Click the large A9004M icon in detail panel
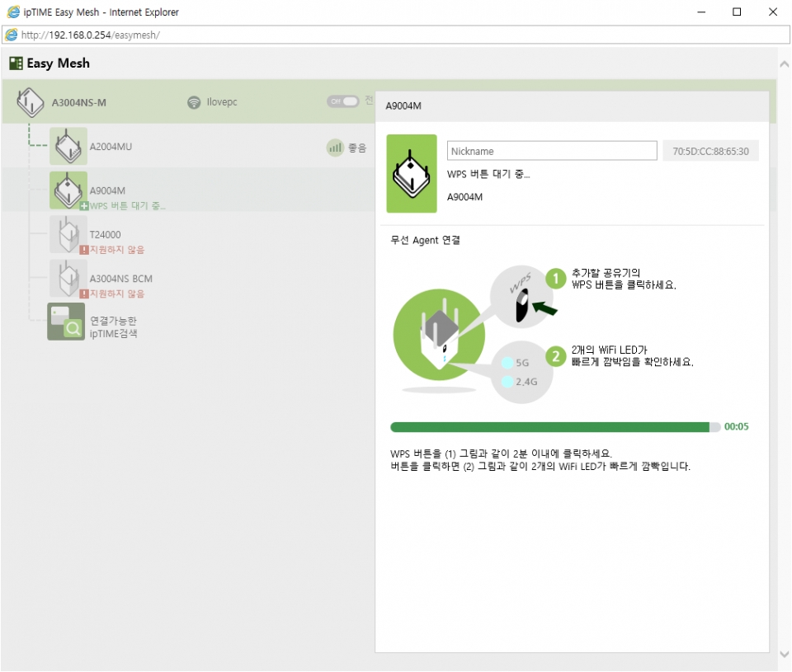 coord(412,174)
